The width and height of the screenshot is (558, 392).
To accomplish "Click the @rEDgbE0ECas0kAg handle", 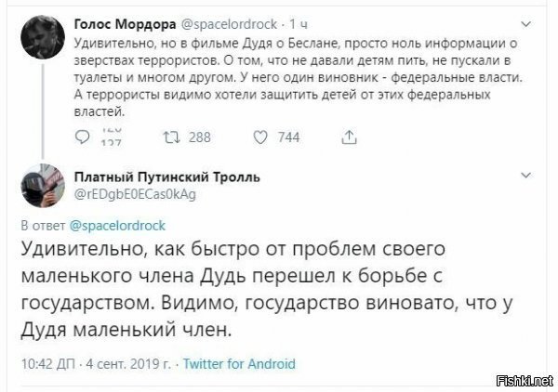I will pos(135,194).
